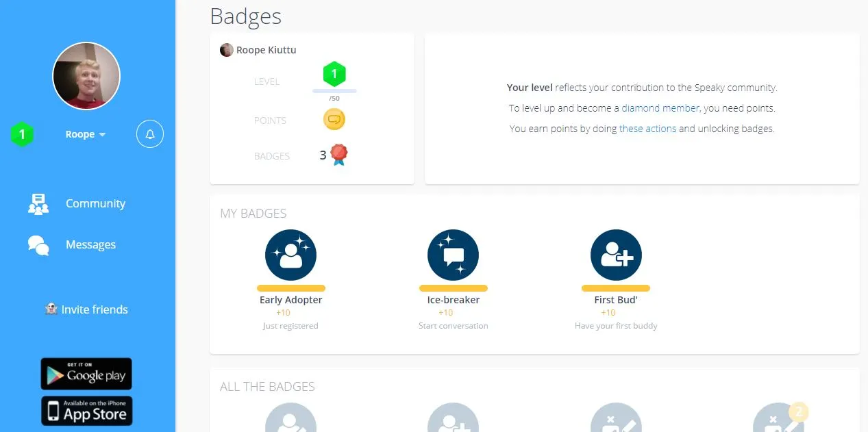Click the gold points coin icon
Screen dimensions: 868x432
coord(334,120)
